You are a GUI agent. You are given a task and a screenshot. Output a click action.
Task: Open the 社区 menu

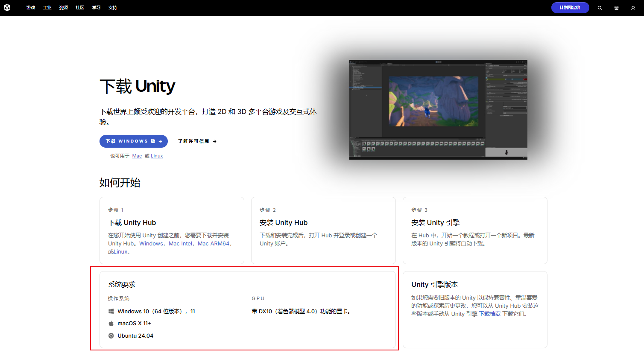79,7
